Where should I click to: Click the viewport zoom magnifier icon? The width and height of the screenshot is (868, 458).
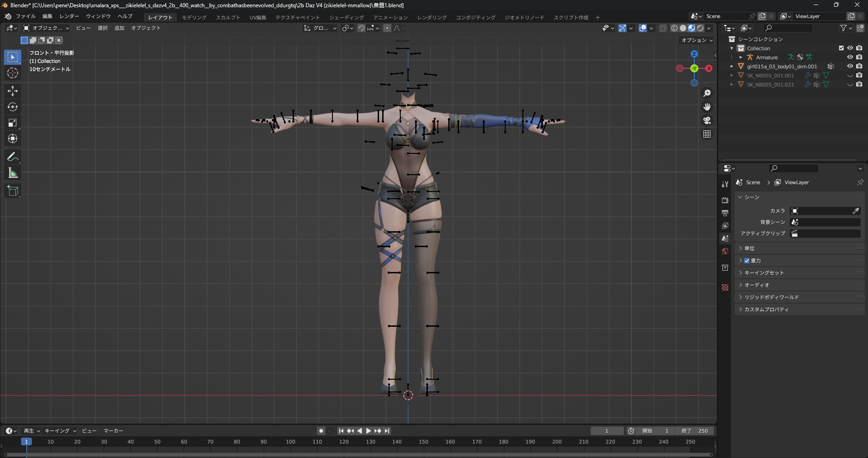[707, 93]
